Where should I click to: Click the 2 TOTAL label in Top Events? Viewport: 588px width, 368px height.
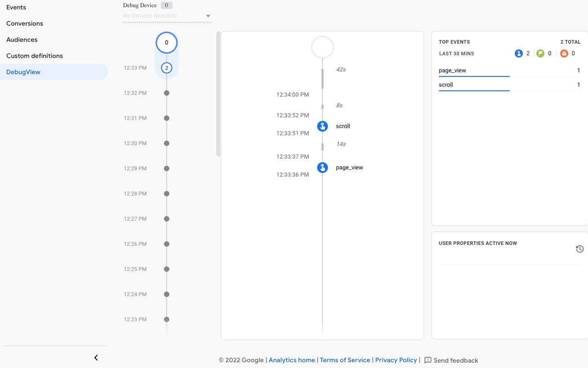pos(570,42)
